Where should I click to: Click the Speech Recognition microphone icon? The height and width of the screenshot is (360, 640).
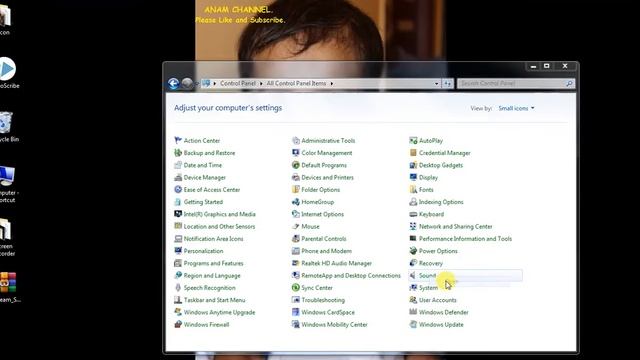tap(178, 287)
